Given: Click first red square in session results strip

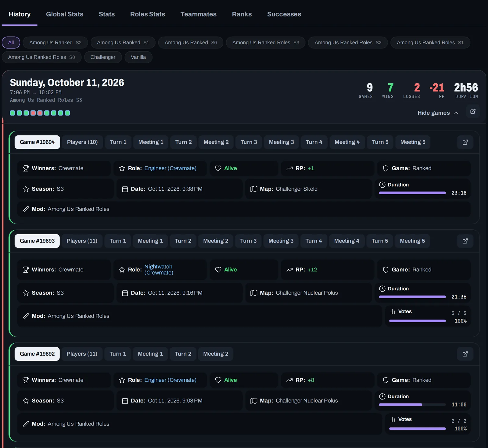Looking at the screenshot, I should pos(33,113).
